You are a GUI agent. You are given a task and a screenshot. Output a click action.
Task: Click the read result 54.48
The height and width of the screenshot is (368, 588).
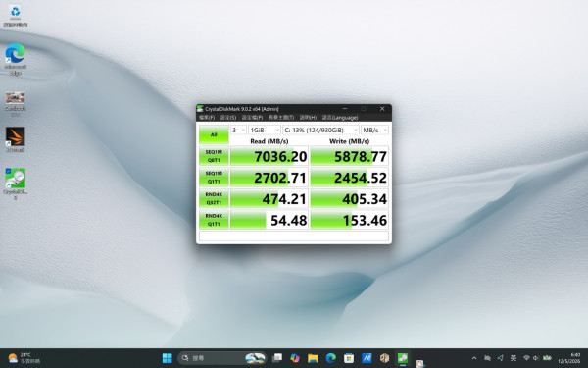269,220
